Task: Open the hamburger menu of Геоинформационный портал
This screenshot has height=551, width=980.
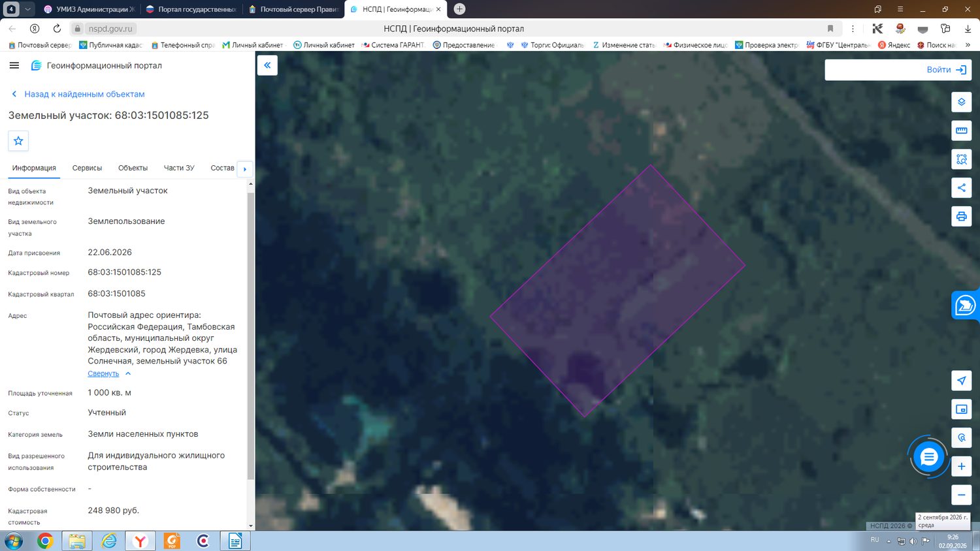Action: tap(14, 65)
